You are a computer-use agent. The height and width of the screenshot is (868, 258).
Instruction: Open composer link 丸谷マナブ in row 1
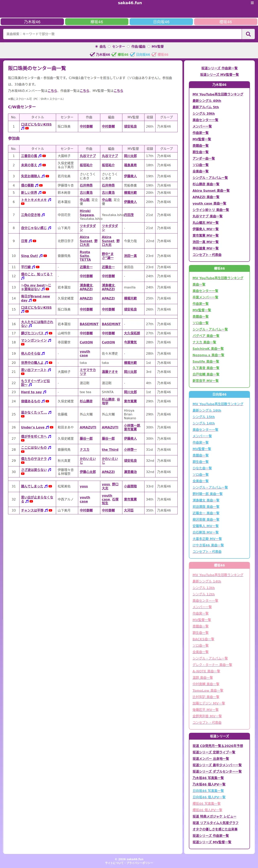(87, 156)
